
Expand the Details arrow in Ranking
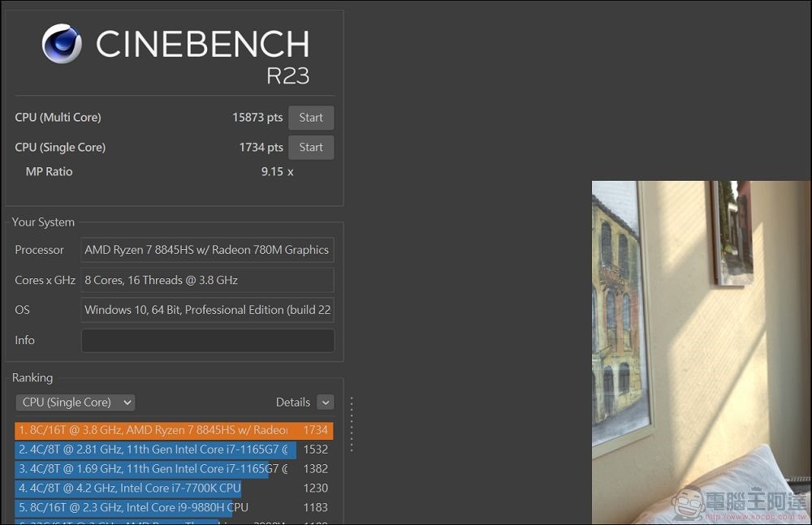[325, 402]
